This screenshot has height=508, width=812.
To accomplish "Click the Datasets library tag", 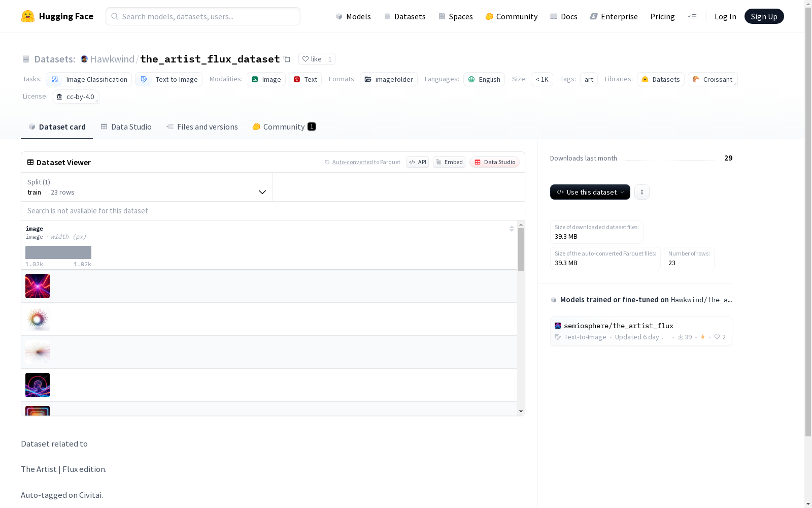I will click(661, 79).
